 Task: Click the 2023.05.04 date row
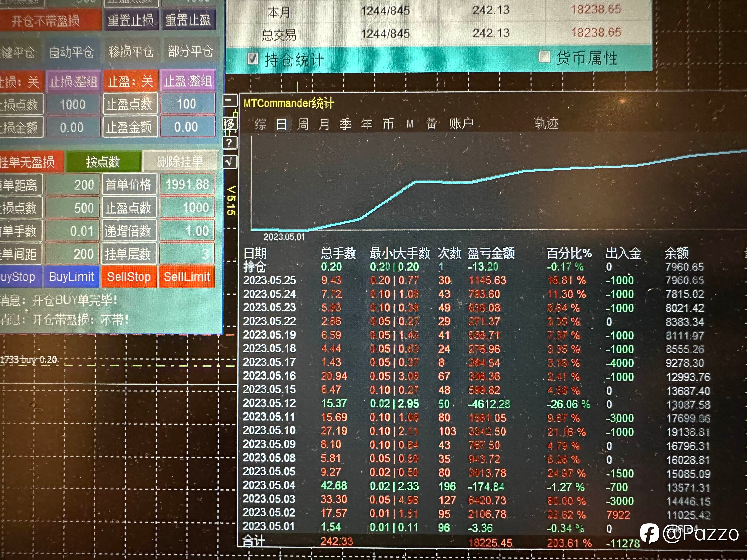pos(269,485)
